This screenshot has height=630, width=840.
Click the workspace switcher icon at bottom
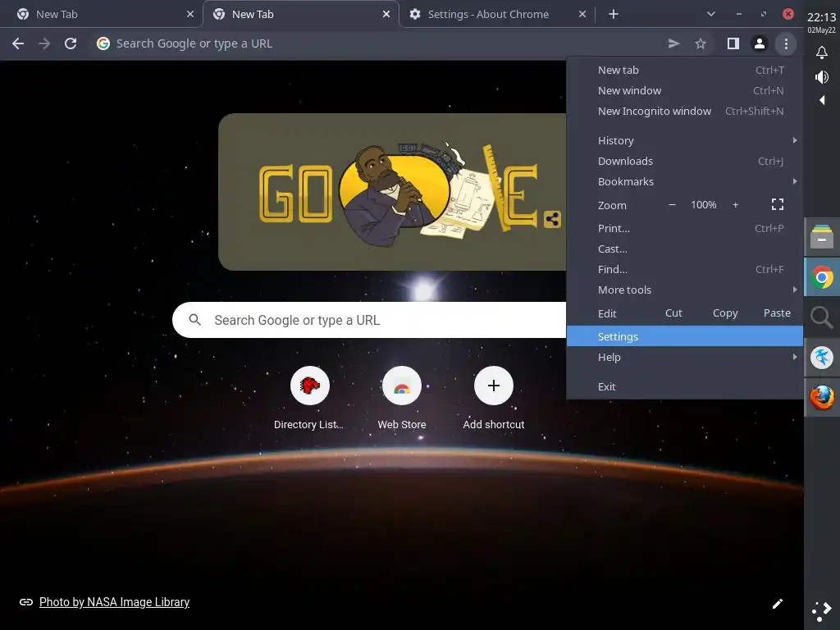[821, 611]
